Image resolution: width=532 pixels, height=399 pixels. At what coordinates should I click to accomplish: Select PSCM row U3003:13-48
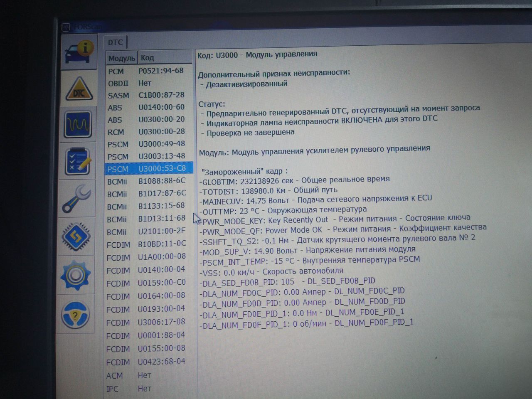click(x=149, y=156)
